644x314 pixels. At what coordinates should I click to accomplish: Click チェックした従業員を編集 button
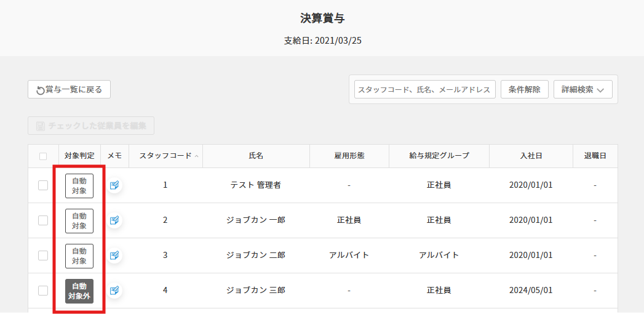coord(91,126)
